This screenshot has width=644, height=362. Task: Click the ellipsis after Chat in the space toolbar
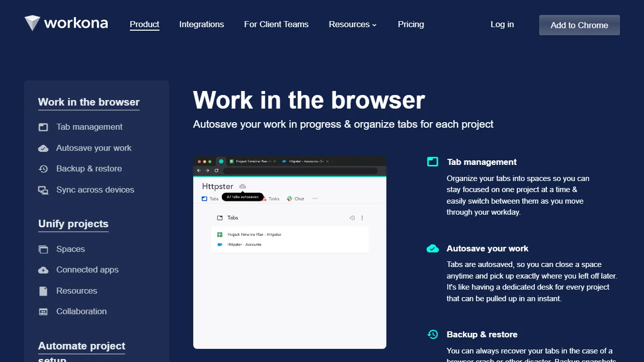(315, 199)
